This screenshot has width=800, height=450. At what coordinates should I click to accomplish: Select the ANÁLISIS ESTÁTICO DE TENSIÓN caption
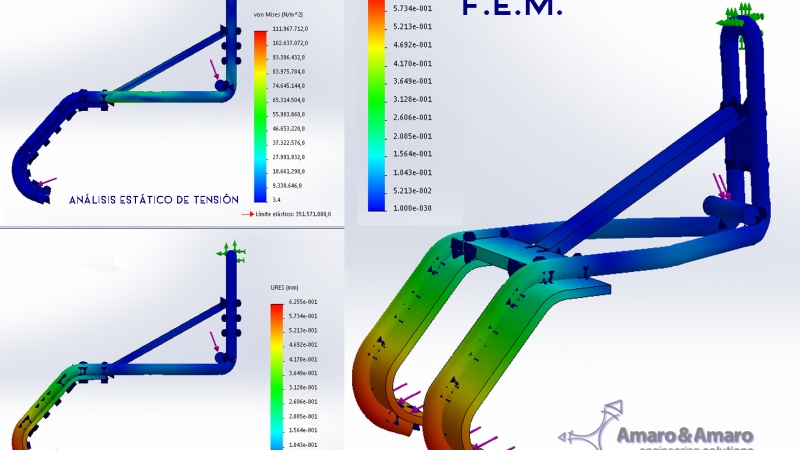pos(154,200)
